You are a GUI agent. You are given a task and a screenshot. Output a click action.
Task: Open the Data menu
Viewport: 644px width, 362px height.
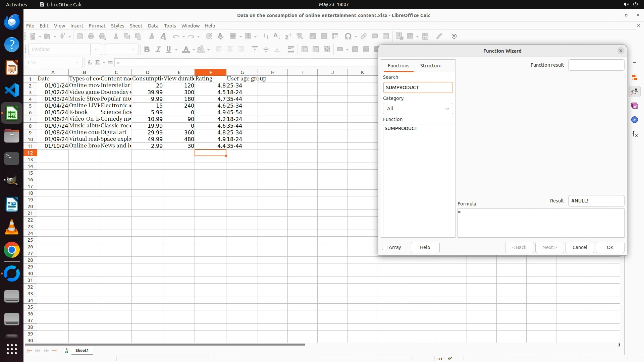pos(153,26)
